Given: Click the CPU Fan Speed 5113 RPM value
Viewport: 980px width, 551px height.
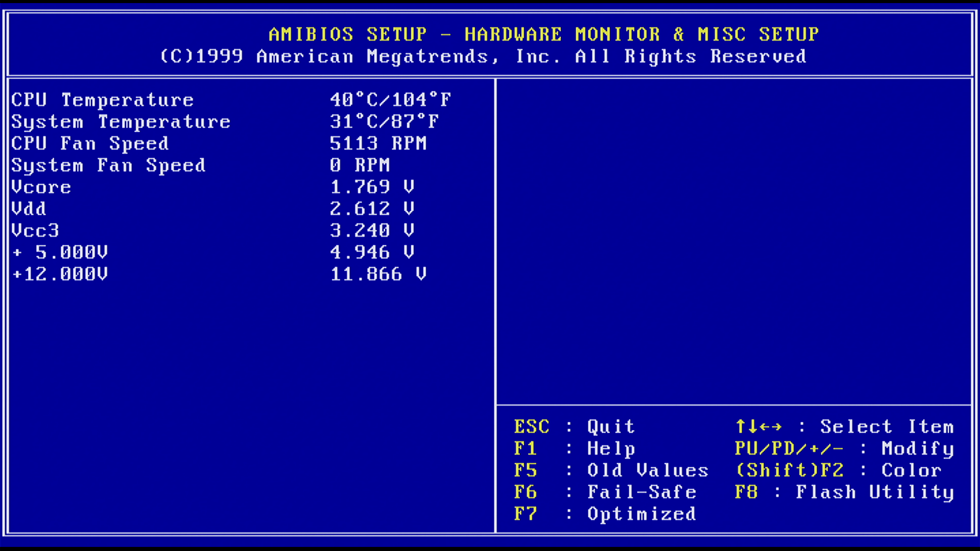Looking at the screenshot, I should click(378, 143).
